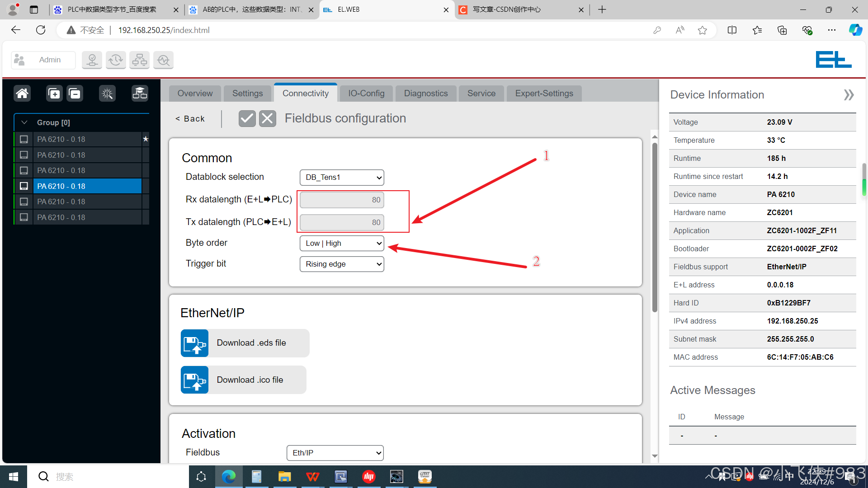
Task: Toggle checkbox of highlighted PA 6210 - 0.18 device
Action: point(24,186)
